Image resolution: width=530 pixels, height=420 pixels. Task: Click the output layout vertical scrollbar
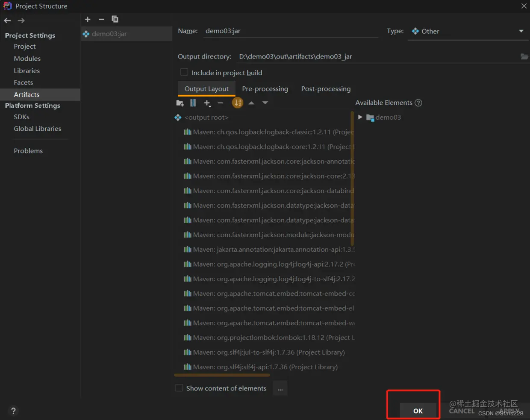(x=353, y=179)
